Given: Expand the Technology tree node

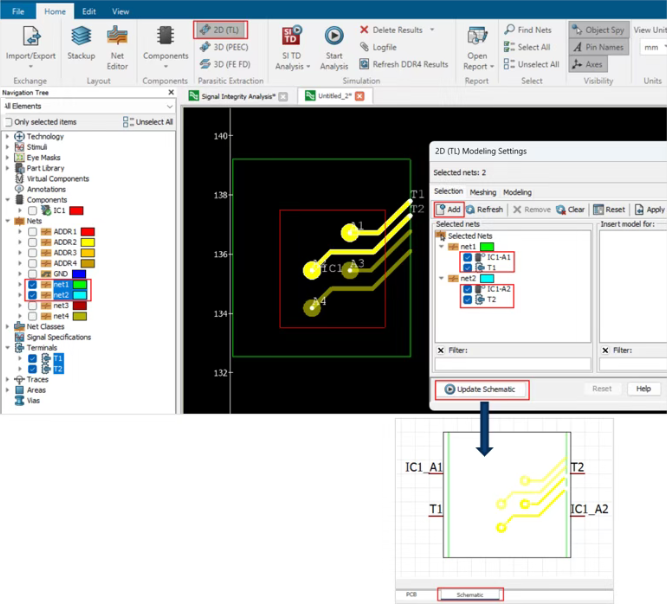Looking at the screenshot, I should point(7,137).
